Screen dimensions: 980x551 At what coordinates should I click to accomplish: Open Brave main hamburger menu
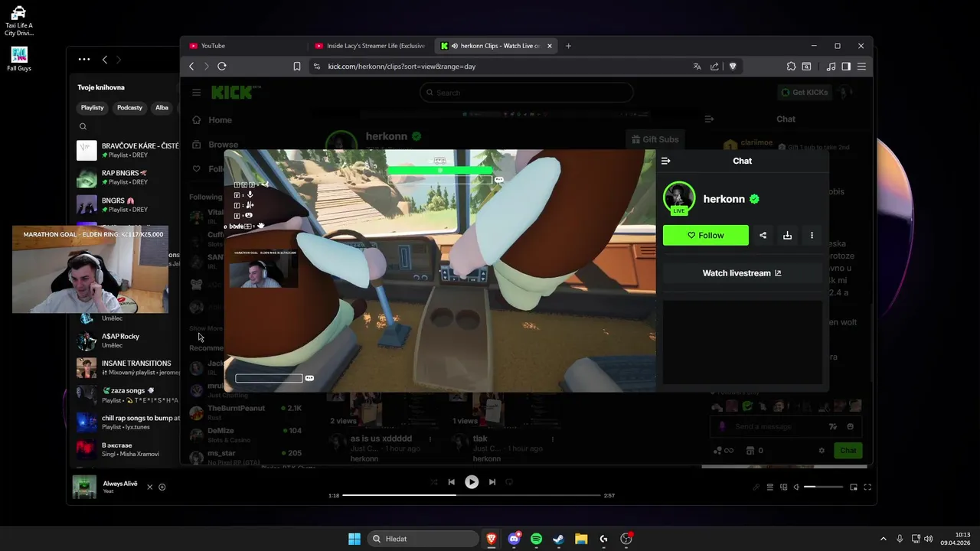click(861, 67)
